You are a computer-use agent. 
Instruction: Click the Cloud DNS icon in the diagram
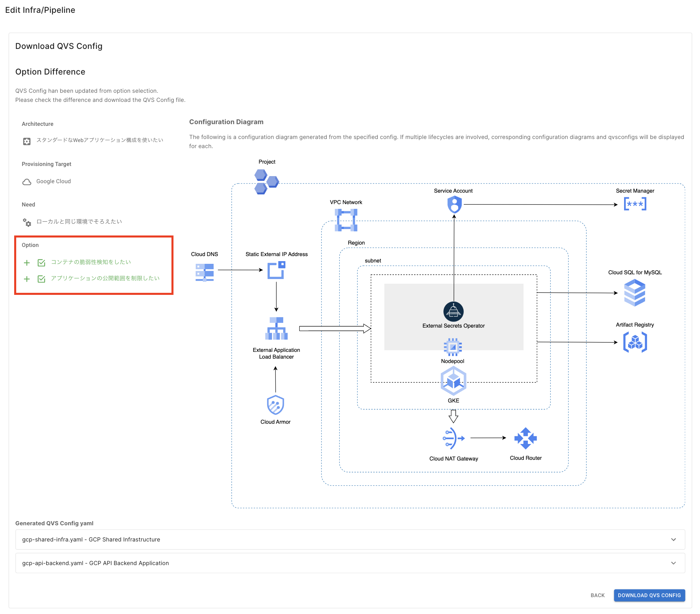[x=205, y=273]
